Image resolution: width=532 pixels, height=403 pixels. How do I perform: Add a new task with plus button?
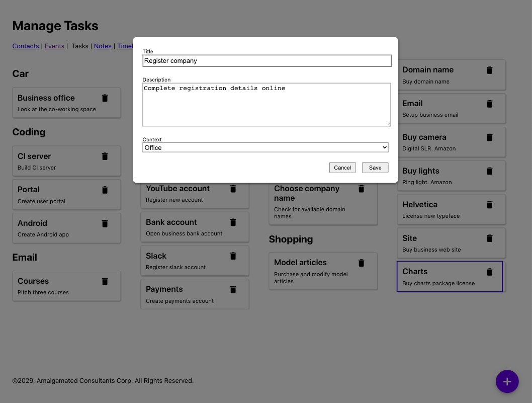click(x=507, y=381)
